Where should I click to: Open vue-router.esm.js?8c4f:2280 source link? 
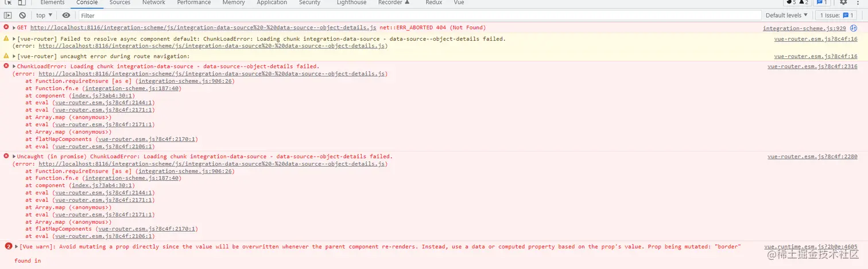pyautogui.click(x=812, y=157)
